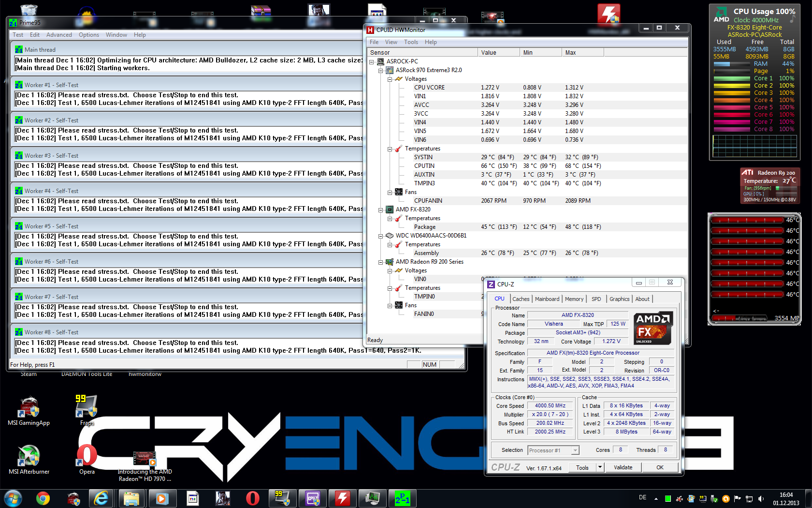Open Internet Explorer from the taskbar
Viewport: 812px width, 508px height.
coord(101,498)
